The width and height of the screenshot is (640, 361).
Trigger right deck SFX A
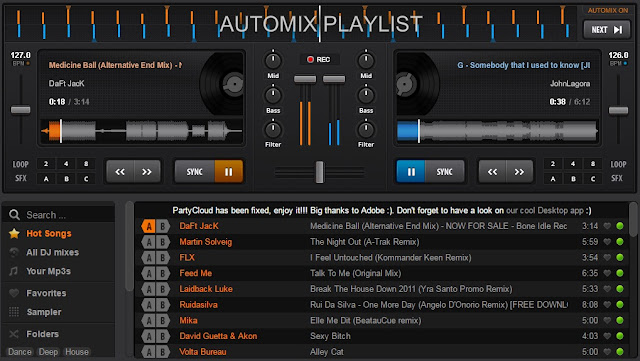tap(553, 178)
